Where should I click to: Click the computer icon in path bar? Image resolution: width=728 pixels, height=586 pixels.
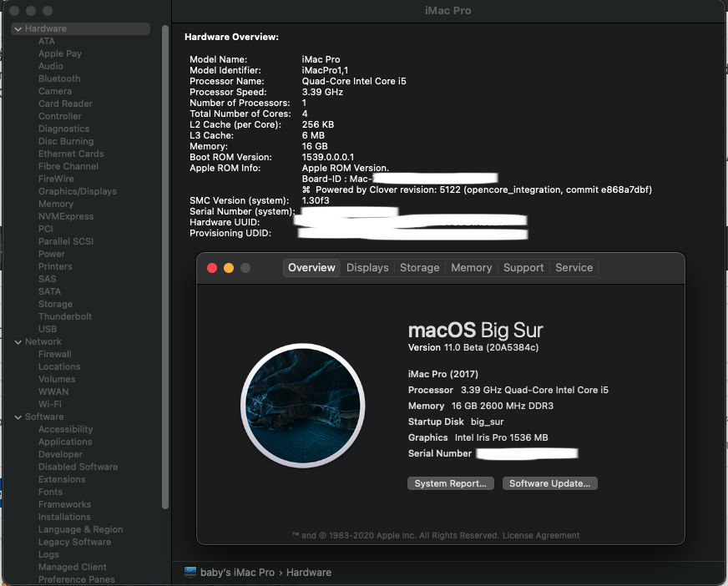point(190,572)
